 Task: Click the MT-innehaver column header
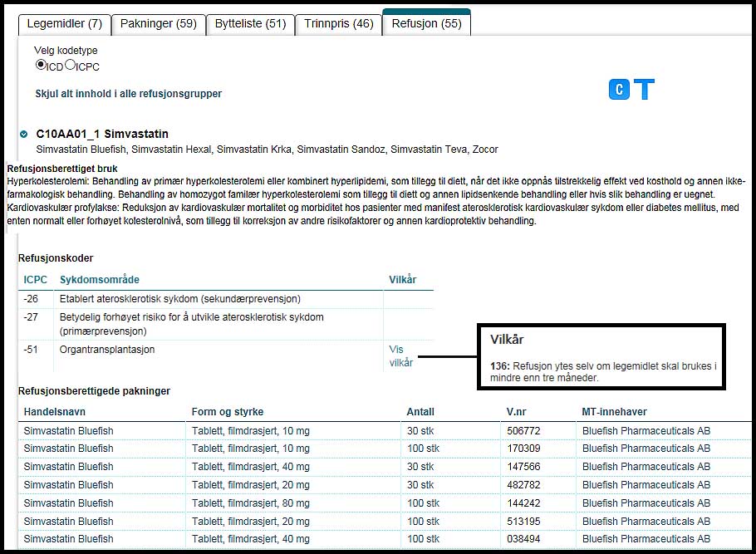click(615, 412)
